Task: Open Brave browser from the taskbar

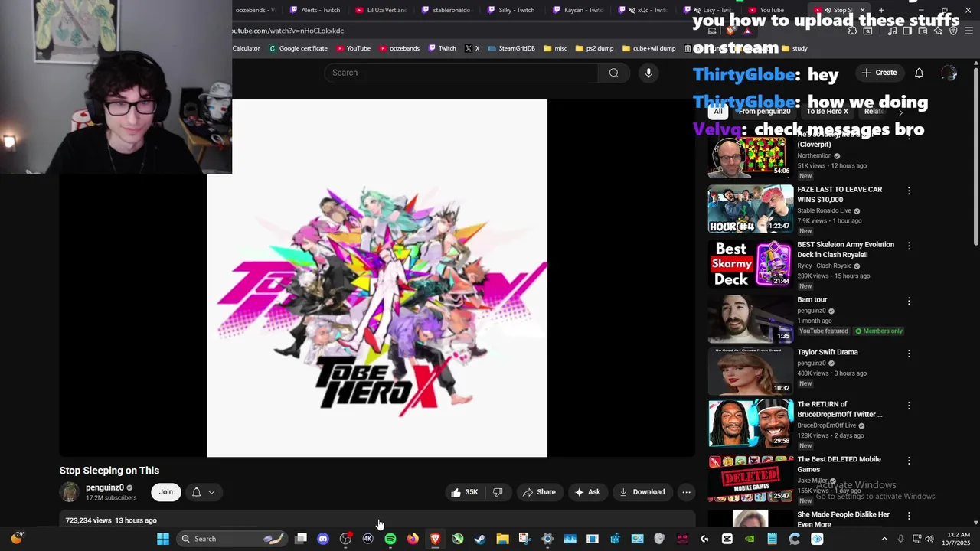Action: click(435, 539)
